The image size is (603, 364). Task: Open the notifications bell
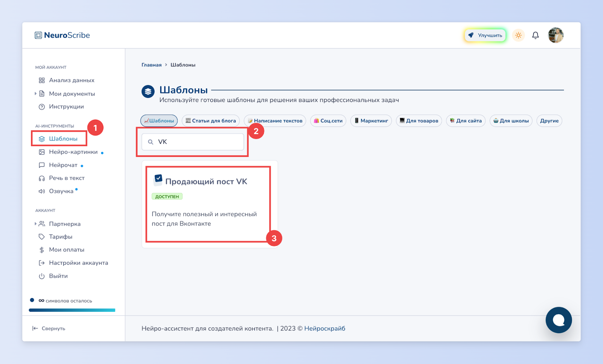coord(535,35)
